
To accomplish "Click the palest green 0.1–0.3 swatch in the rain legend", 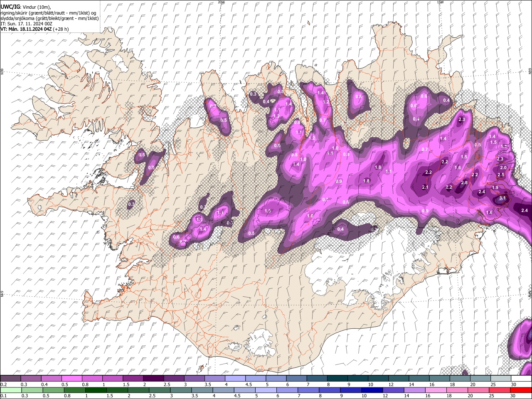I will [11, 390].
